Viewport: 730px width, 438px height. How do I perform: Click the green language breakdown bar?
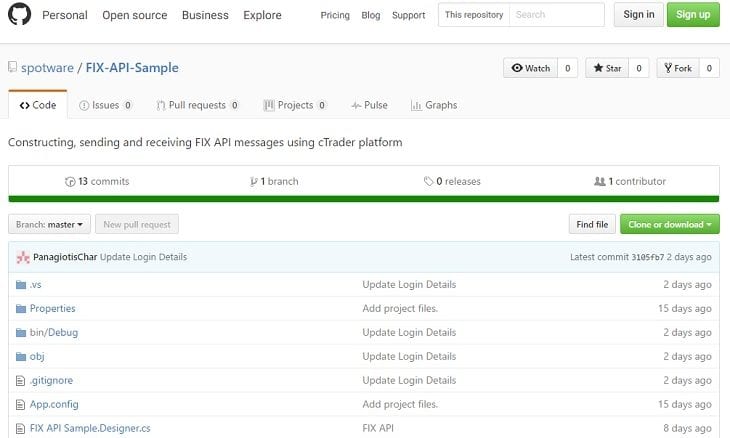(364, 199)
